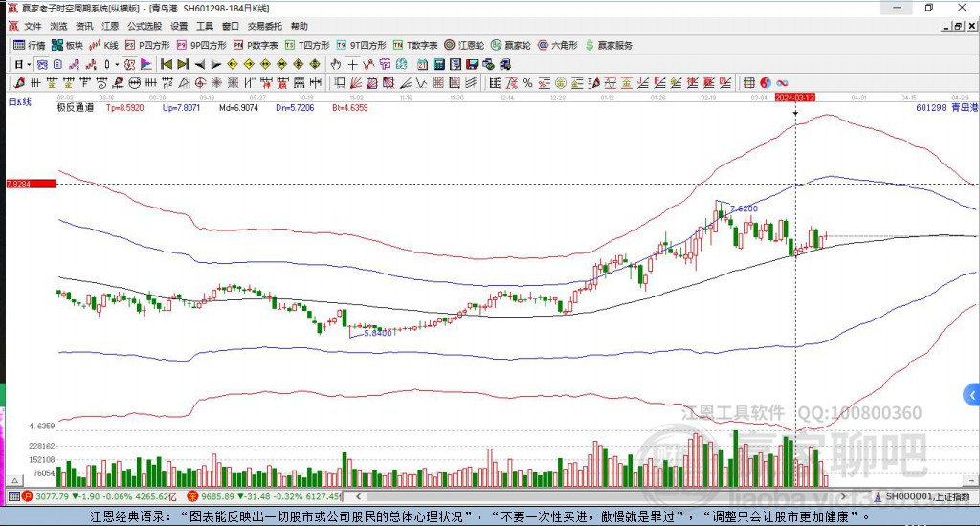The width and height of the screenshot is (980, 526).
Task: Open 赢家服务 service page
Action: pos(609,45)
